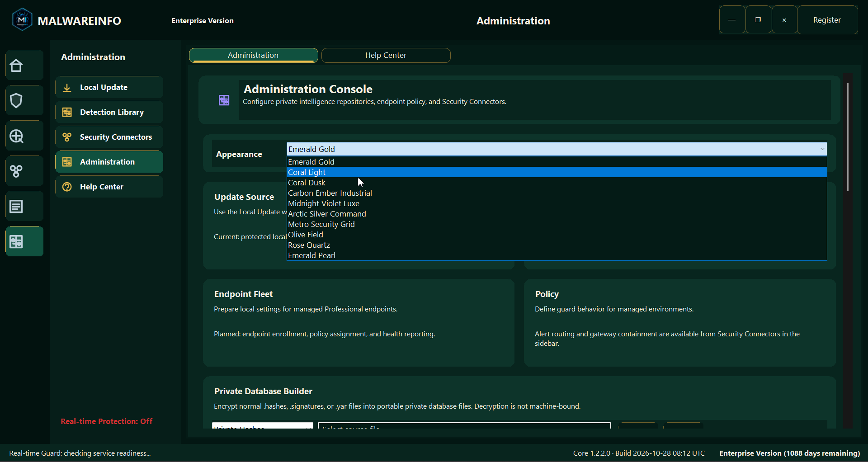
Task: Choose Metro Security Grid theme option
Action: [557, 224]
